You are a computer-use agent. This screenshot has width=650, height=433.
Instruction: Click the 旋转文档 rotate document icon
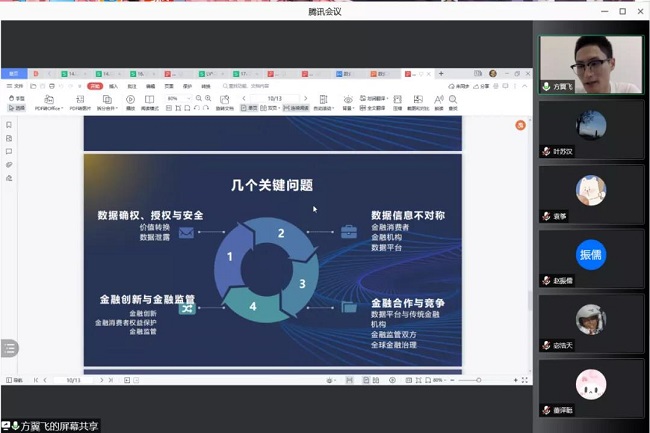tap(225, 101)
